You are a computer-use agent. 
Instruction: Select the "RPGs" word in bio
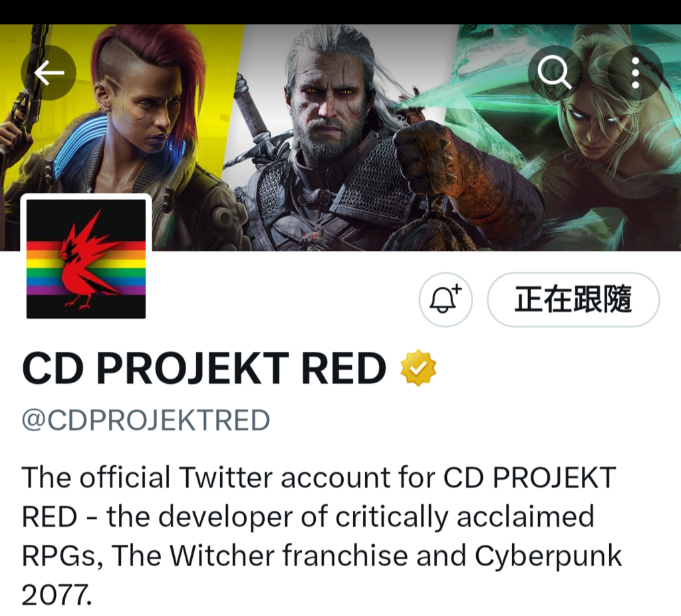click(59, 555)
